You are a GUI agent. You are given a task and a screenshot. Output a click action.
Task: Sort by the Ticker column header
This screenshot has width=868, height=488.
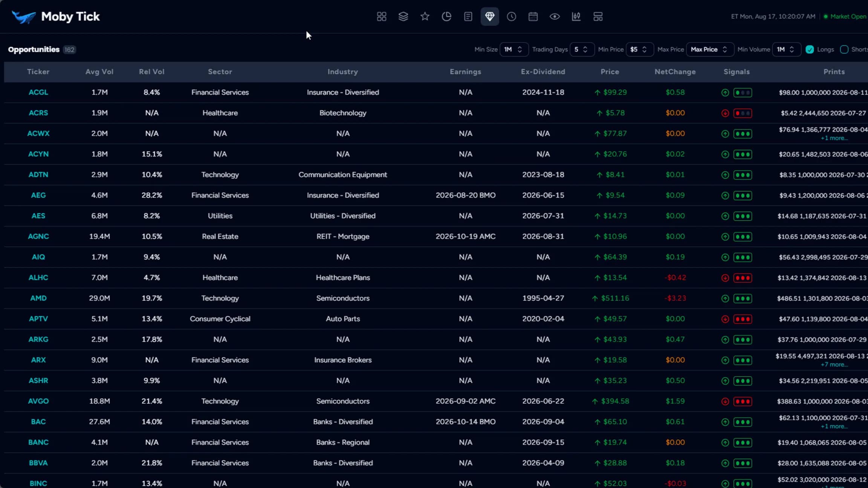point(38,72)
